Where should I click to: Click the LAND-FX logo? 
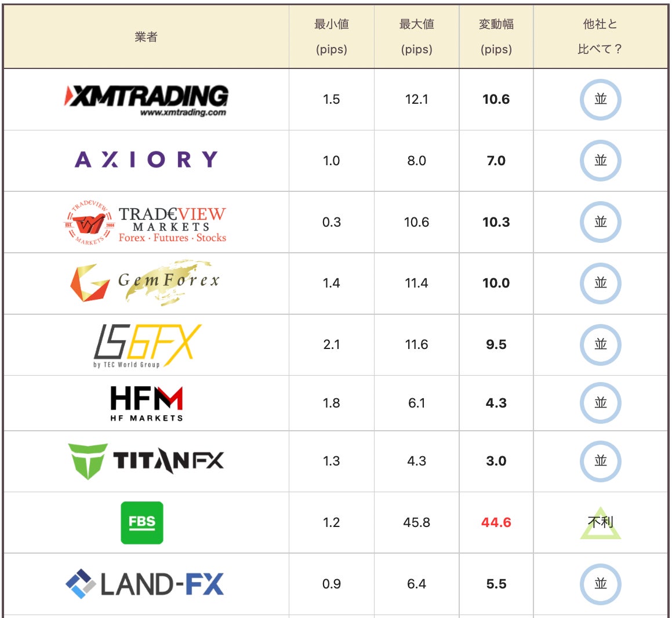145,584
